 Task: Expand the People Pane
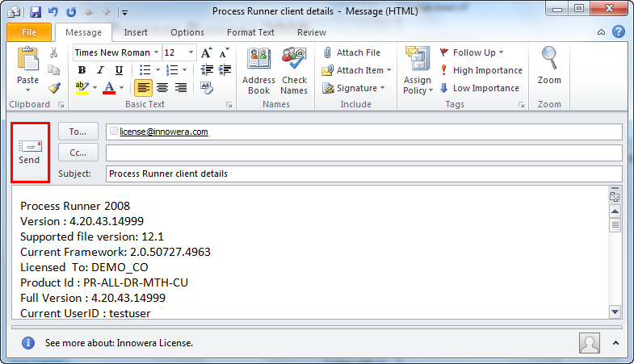pyautogui.click(x=615, y=343)
